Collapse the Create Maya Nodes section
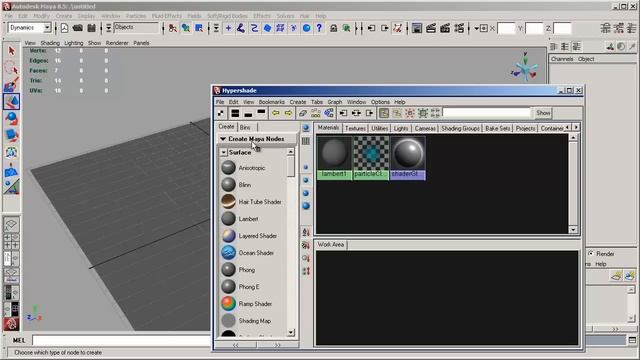This screenshot has height=360, width=640. coord(223,139)
